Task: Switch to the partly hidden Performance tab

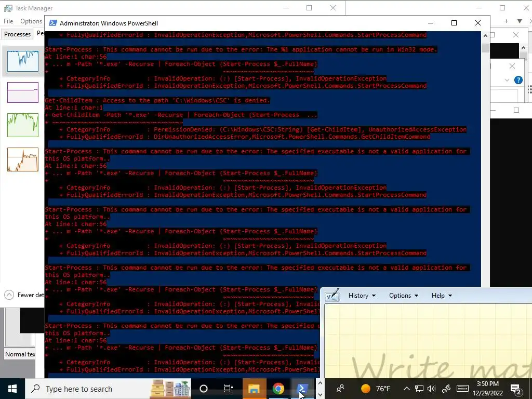Action: tap(39, 34)
